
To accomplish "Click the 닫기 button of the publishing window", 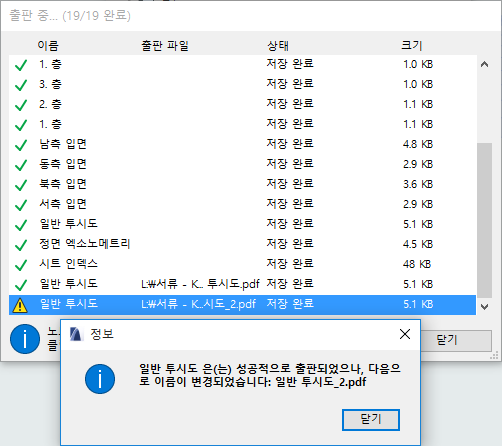I will point(456,340).
